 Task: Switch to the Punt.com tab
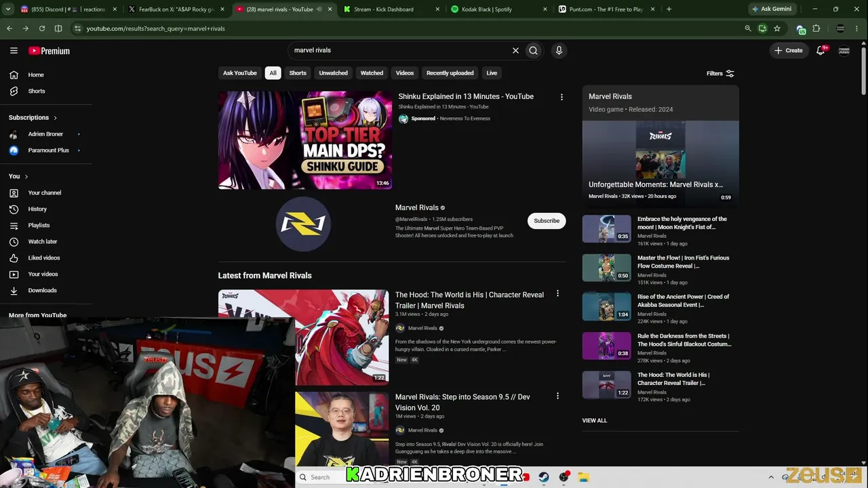coord(606,9)
